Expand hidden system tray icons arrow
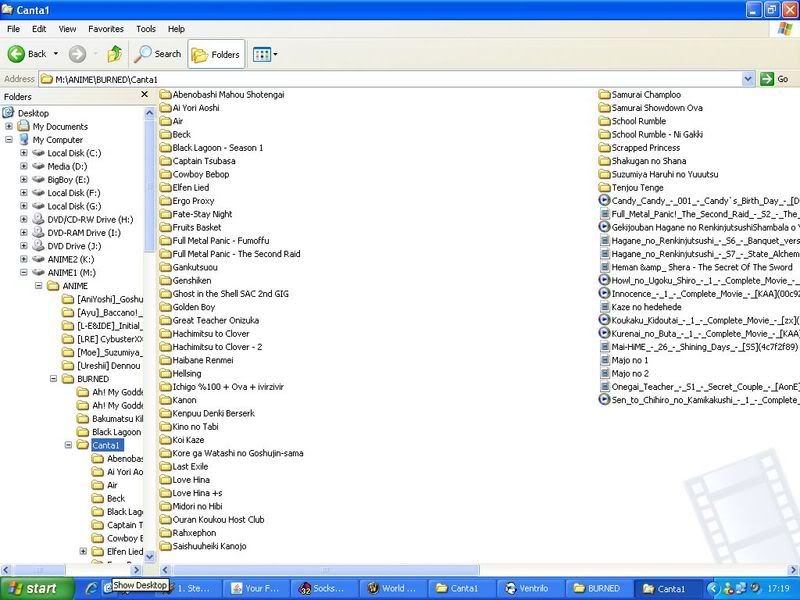 coord(714,588)
